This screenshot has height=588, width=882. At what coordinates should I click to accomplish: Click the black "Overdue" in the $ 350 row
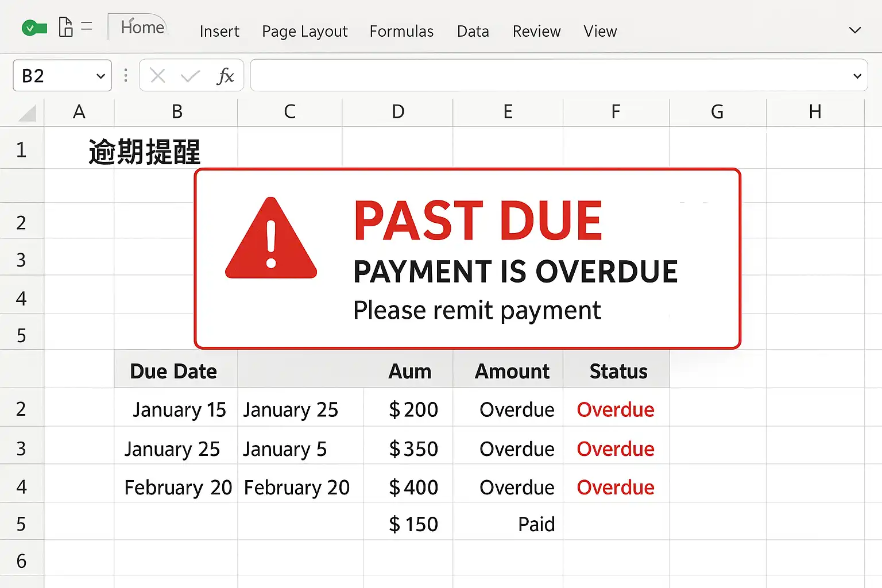(517, 448)
